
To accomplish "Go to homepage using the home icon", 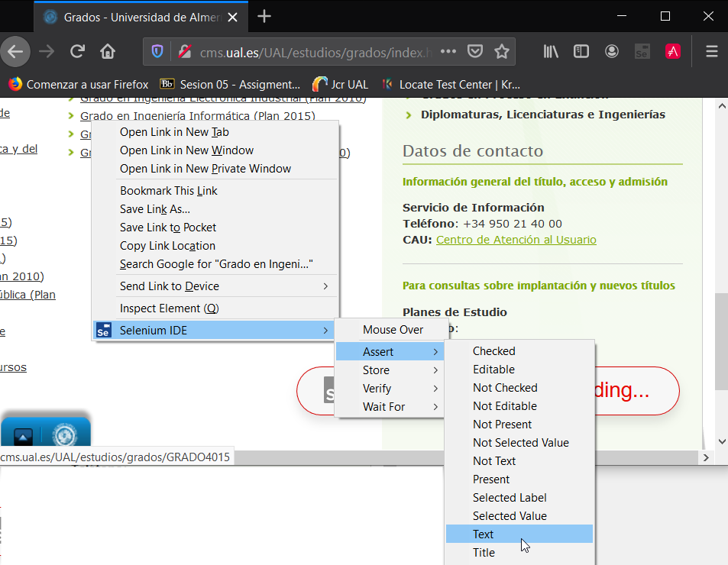I will 107,51.
